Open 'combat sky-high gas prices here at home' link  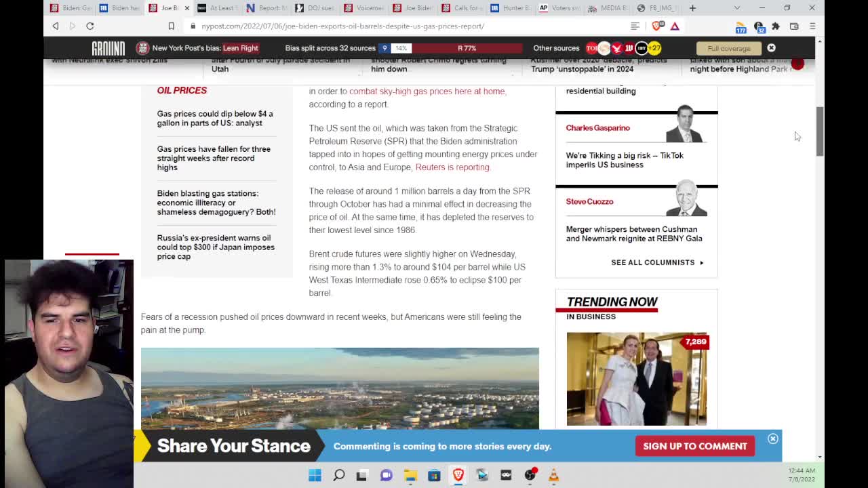point(427,91)
